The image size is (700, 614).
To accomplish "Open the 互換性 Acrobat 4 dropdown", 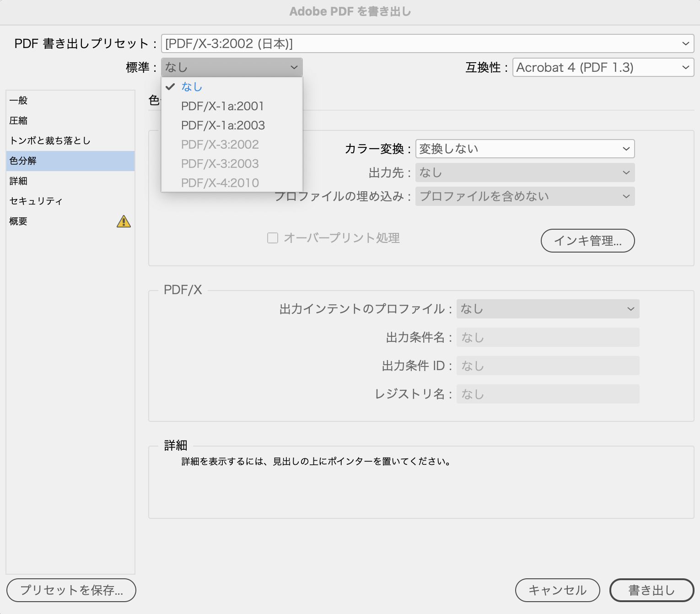I will (603, 67).
